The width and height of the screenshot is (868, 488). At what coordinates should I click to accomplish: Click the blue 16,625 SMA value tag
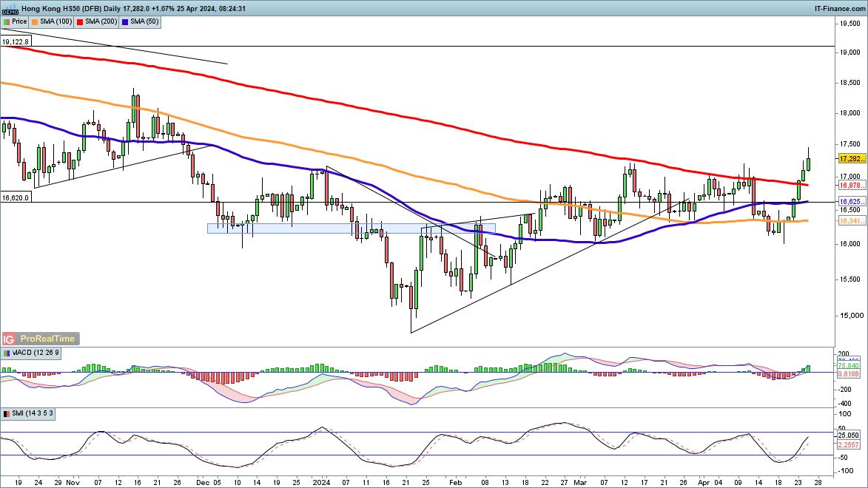851,201
